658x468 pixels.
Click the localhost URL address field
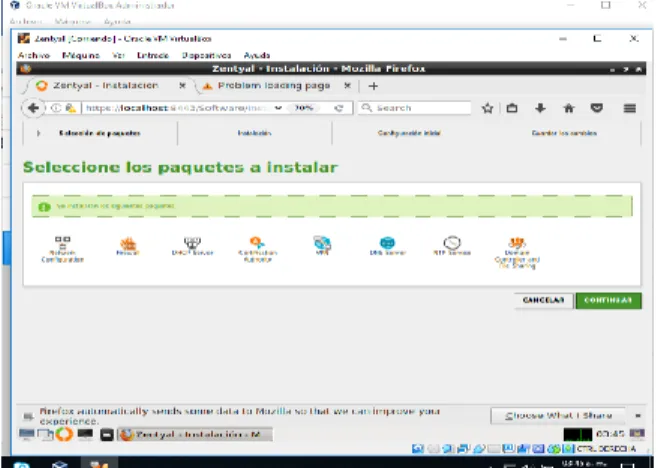(x=176, y=108)
